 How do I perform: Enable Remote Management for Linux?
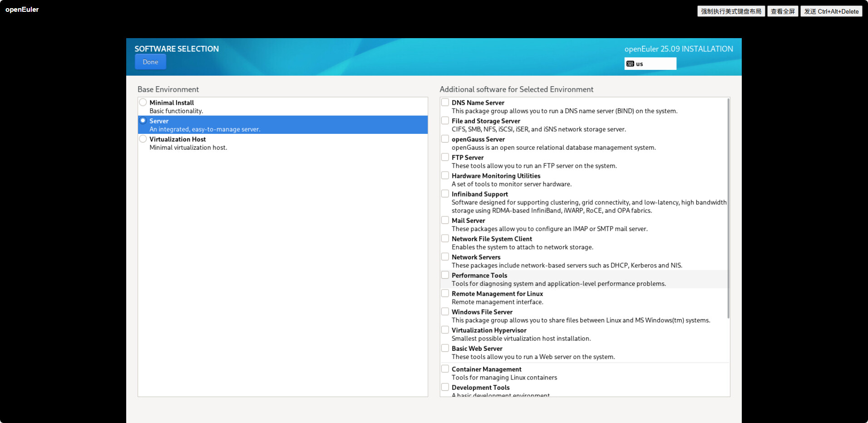point(445,294)
